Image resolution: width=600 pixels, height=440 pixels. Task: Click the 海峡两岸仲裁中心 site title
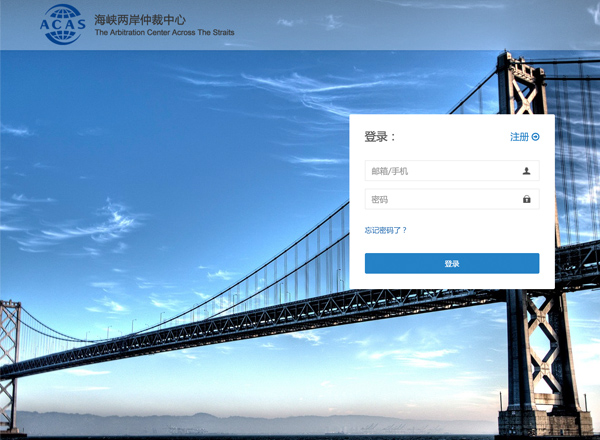pyautogui.click(x=140, y=19)
